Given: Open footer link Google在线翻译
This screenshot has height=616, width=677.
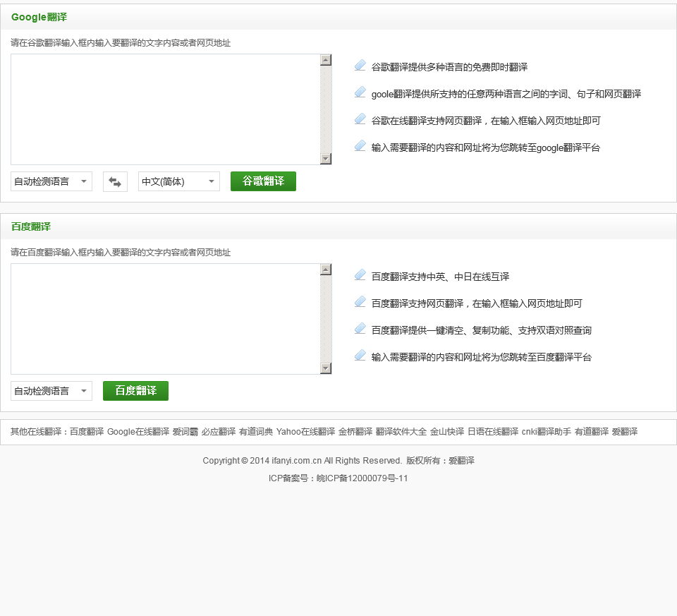Looking at the screenshot, I should coord(138,432).
